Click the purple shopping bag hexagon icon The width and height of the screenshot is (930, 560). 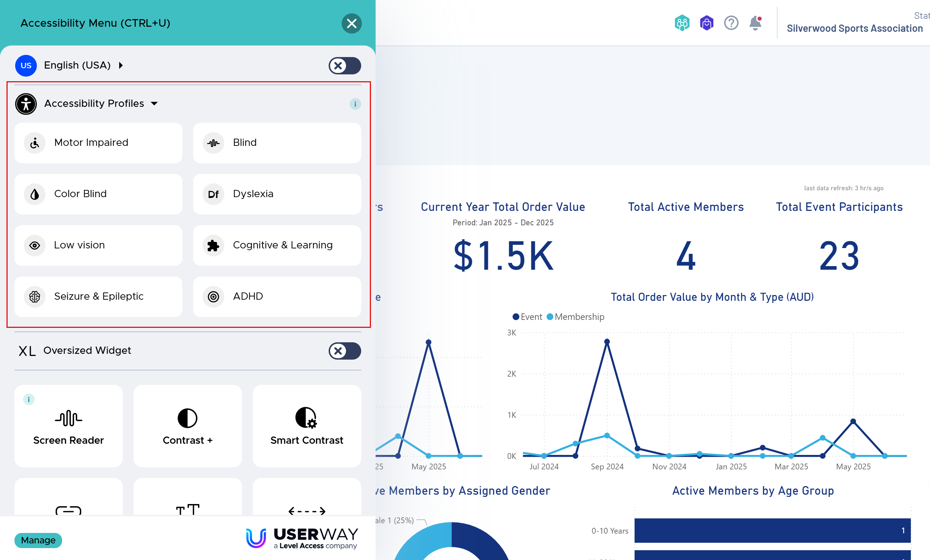pos(706,23)
